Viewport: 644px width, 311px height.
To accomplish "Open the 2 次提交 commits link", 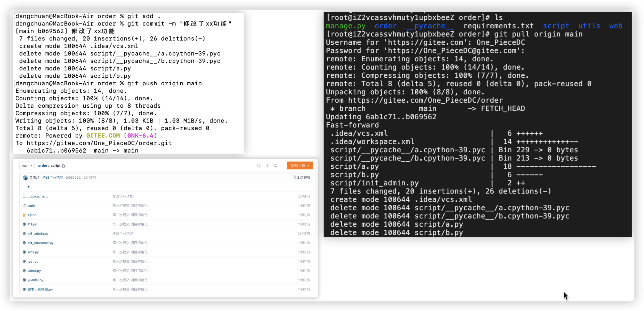I will click(x=302, y=178).
